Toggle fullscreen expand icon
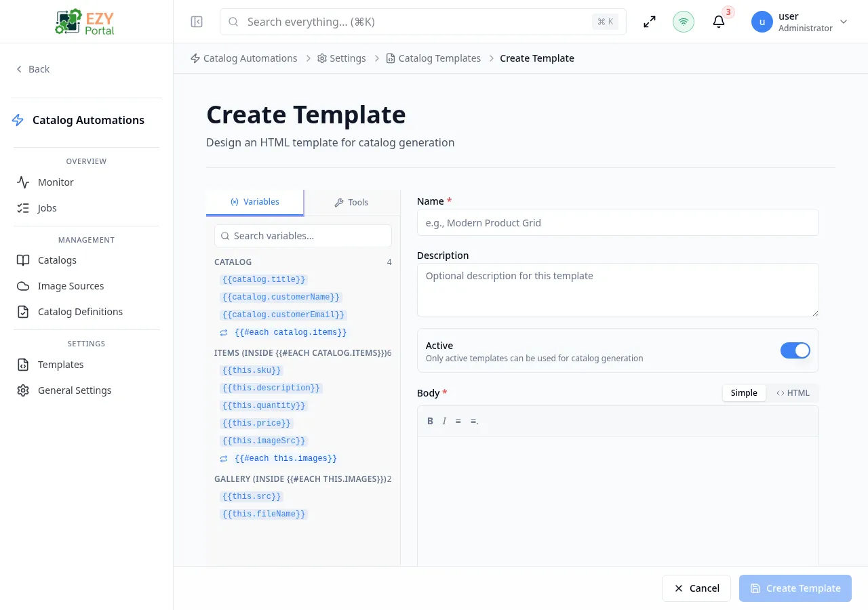Viewport: 868px width, 610px height. [x=650, y=22]
